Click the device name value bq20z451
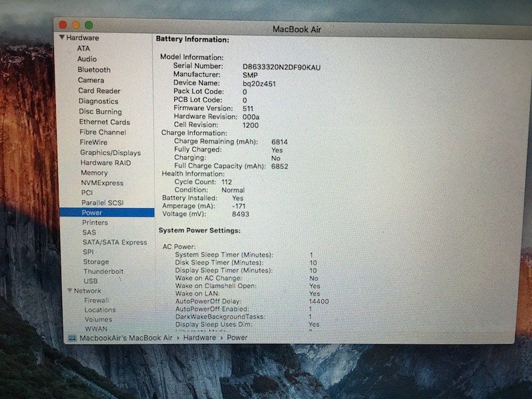The height and width of the screenshot is (399, 532). coord(259,84)
